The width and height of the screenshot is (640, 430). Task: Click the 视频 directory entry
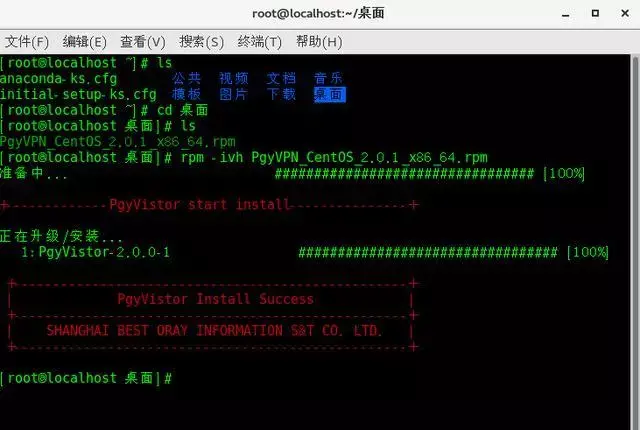coord(234,78)
